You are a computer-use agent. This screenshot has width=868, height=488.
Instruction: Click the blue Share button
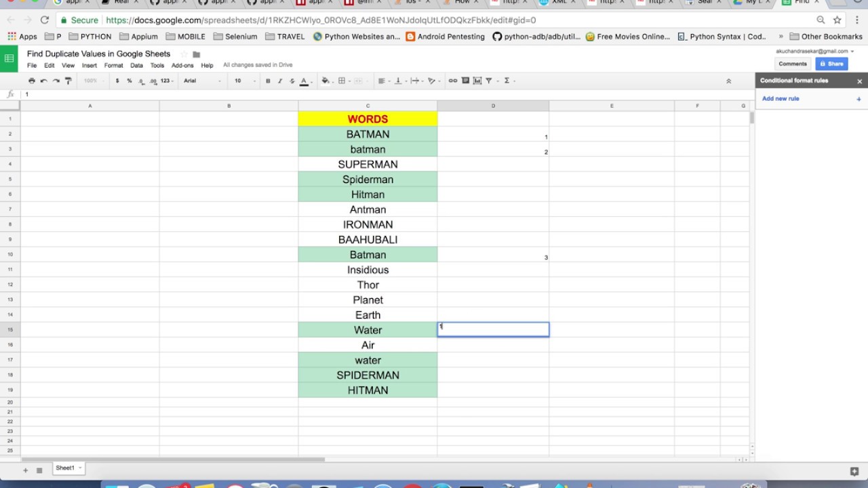click(831, 64)
